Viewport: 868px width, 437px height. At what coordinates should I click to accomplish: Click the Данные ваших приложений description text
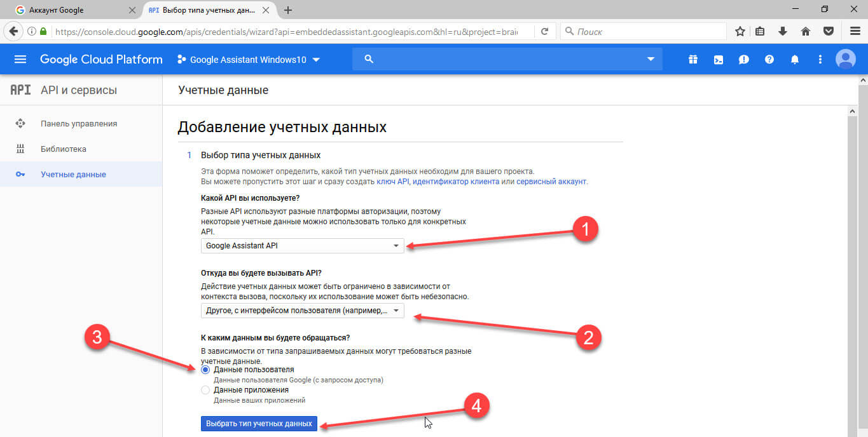259,400
